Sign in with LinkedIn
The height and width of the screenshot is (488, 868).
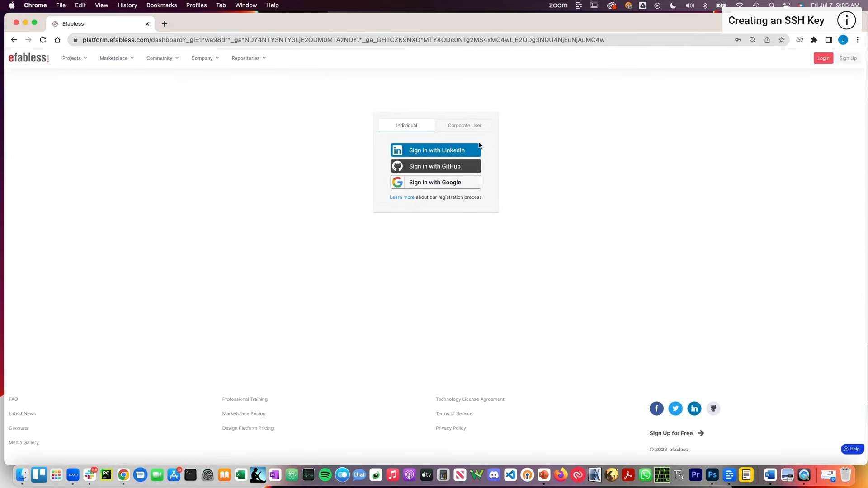coord(435,150)
